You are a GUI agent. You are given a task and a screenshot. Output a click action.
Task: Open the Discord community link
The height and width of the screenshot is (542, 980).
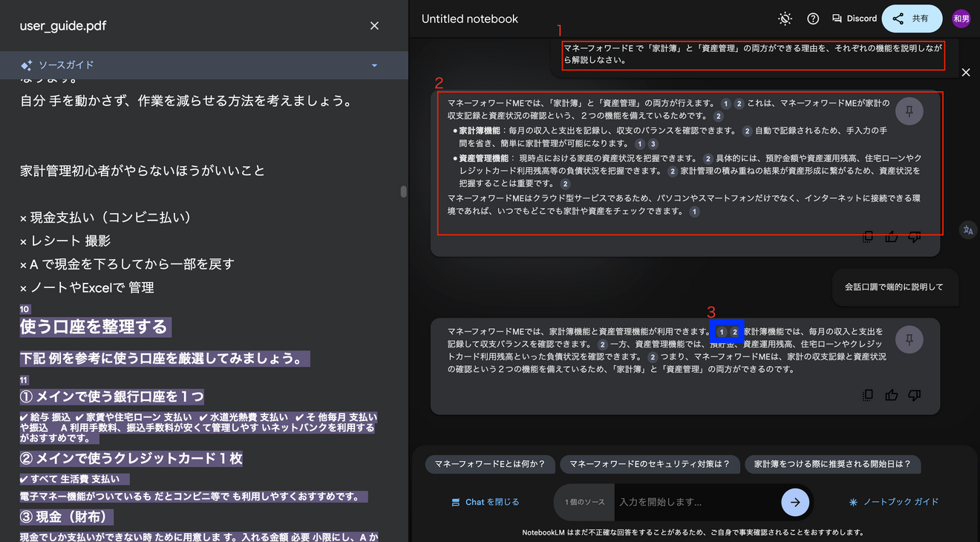(x=854, y=19)
